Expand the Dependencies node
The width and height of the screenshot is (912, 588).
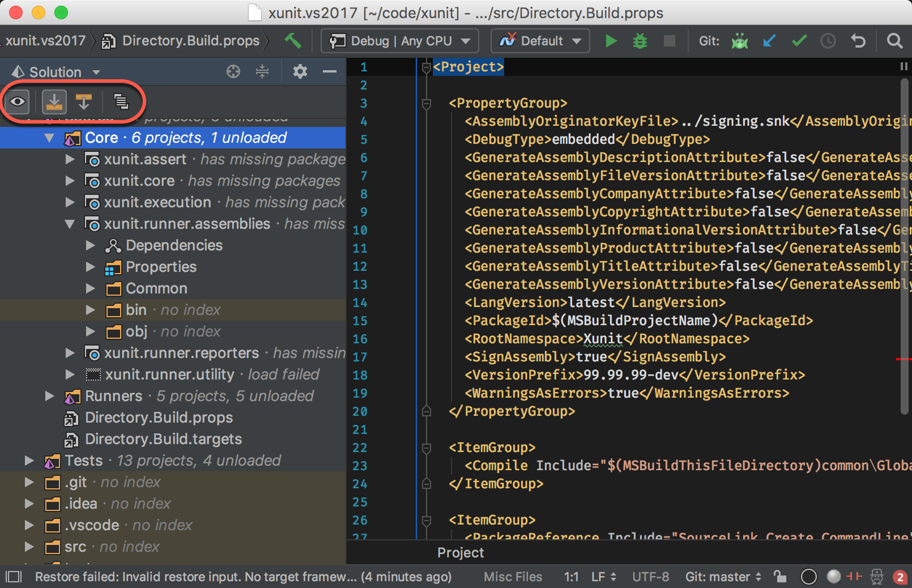click(90, 245)
